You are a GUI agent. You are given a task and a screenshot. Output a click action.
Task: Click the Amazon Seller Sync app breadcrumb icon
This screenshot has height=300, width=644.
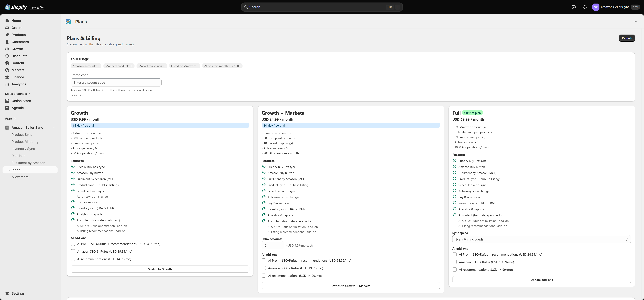[68, 22]
